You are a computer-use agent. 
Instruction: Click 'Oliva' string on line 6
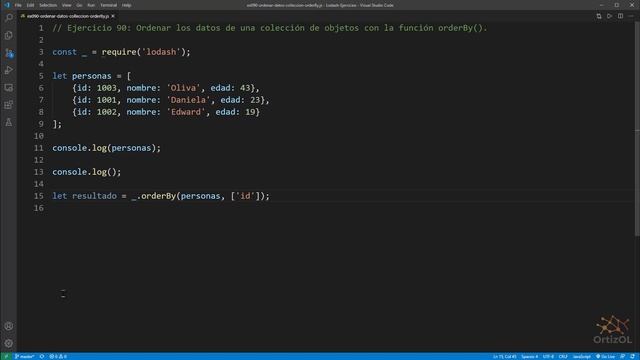pyautogui.click(x=183, y=88)
